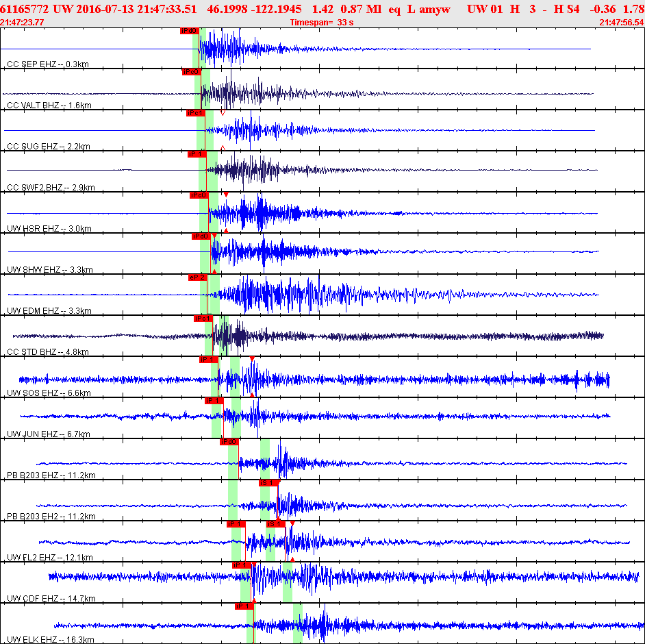Click the start time 21:47:23.77

click(22, 23)
